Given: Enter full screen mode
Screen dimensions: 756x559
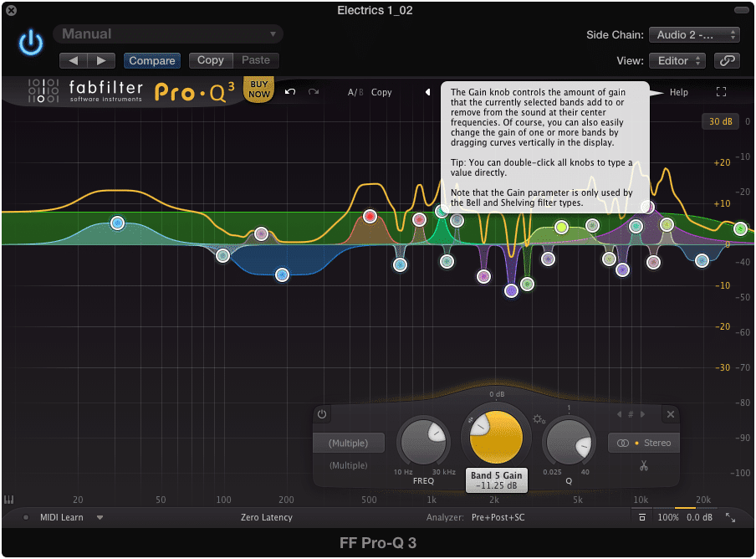Looking at the screenshot, I should (x=721, y=92).
